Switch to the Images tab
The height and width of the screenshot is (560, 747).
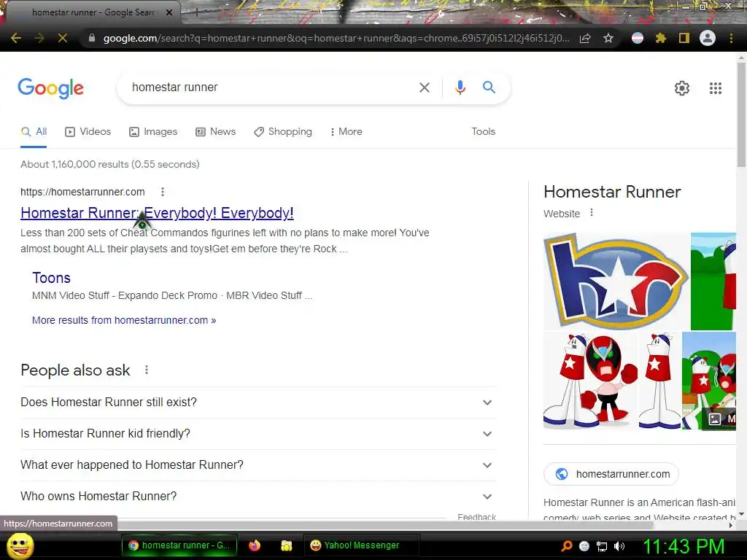[153, 131]
